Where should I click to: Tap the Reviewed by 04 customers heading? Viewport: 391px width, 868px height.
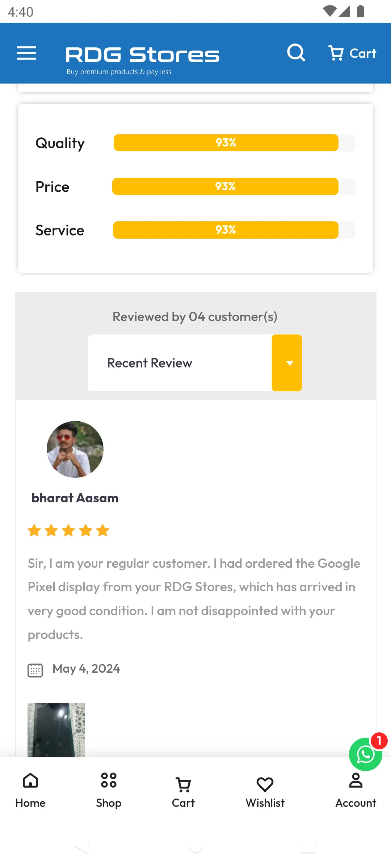[195, 316]
